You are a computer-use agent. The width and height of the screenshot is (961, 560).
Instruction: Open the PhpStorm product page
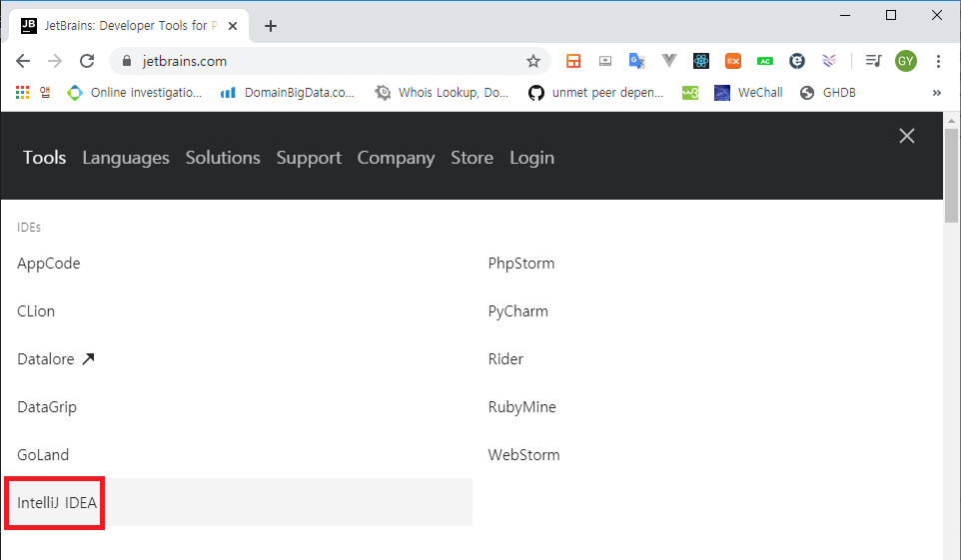click(520, 264)
